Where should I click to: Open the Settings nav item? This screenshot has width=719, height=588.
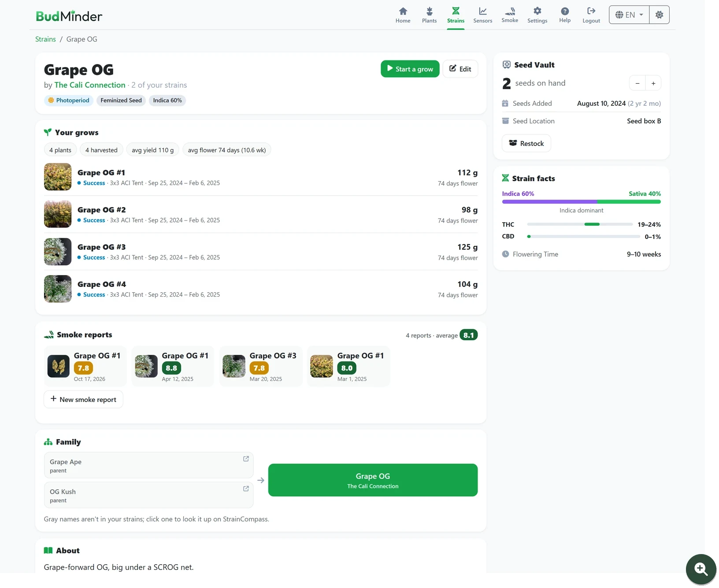tap(537, 15)
